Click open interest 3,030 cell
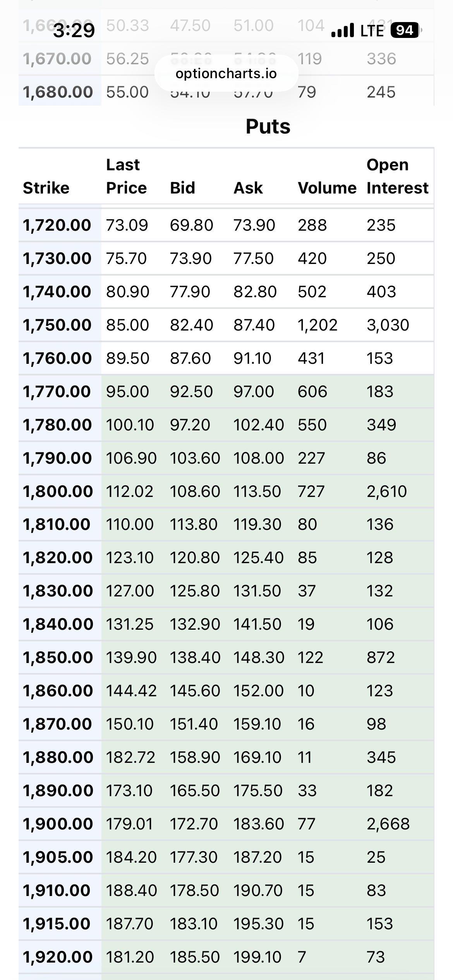The image size is (453, 980). tap(388, 325)
